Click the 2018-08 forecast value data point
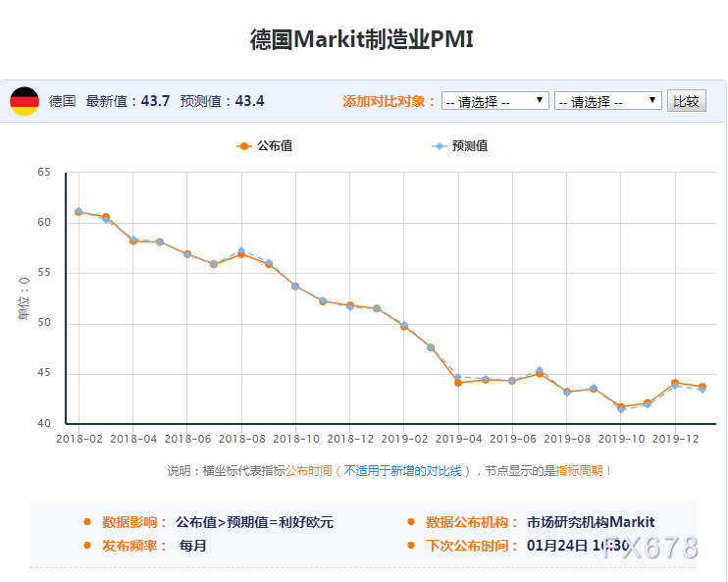The width and height of the screenshot is (728, 582). pos(241,250)
